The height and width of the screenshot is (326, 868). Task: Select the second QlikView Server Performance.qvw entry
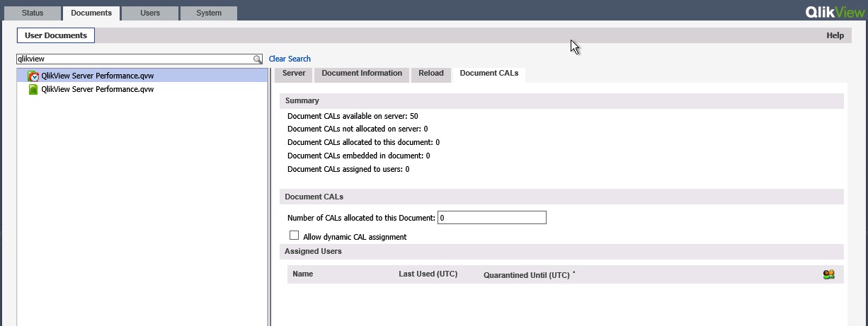(98, 90)
